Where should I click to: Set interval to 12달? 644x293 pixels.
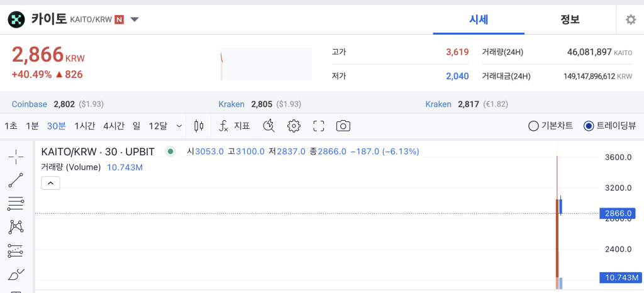(x=158, y=126)
